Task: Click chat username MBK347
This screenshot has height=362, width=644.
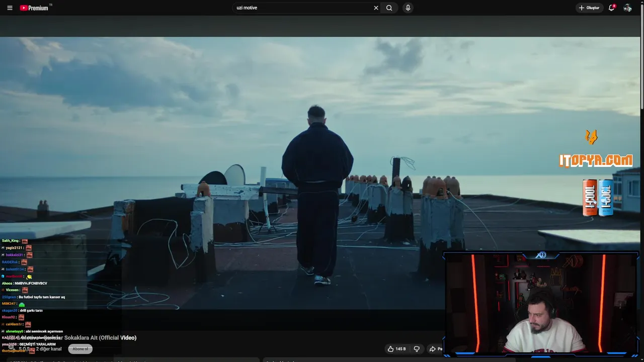Action: [9, 304]
